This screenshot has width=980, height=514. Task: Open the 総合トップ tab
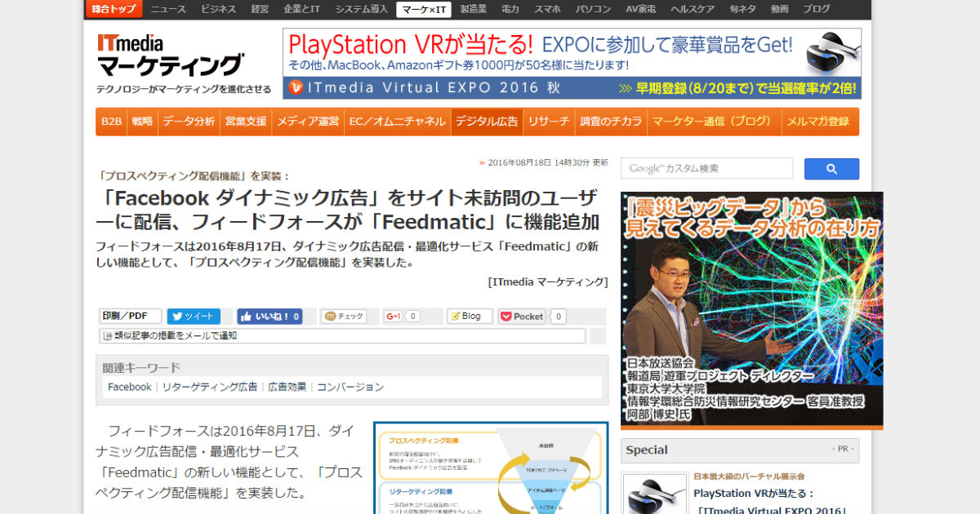click(x=114, y=9)
